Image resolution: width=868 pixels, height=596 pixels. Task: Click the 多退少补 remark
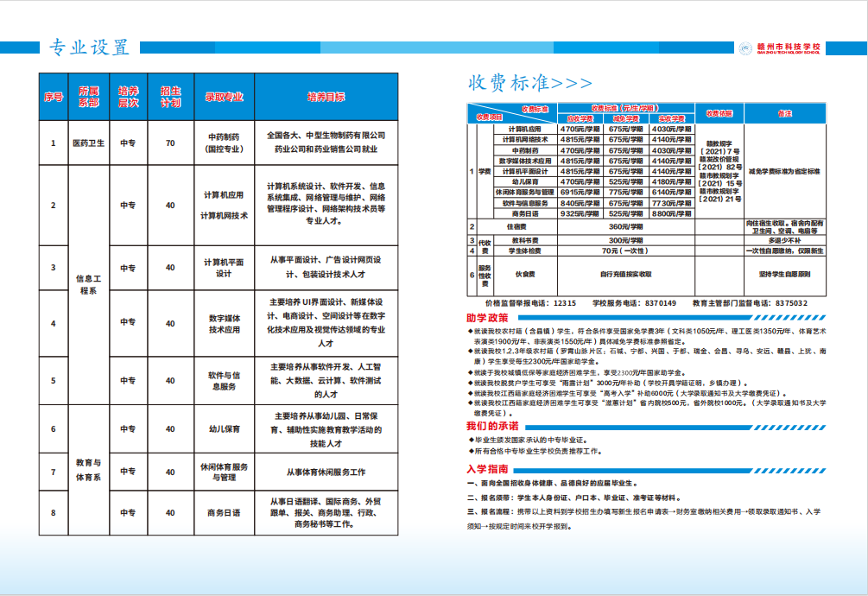coord(785,241)
